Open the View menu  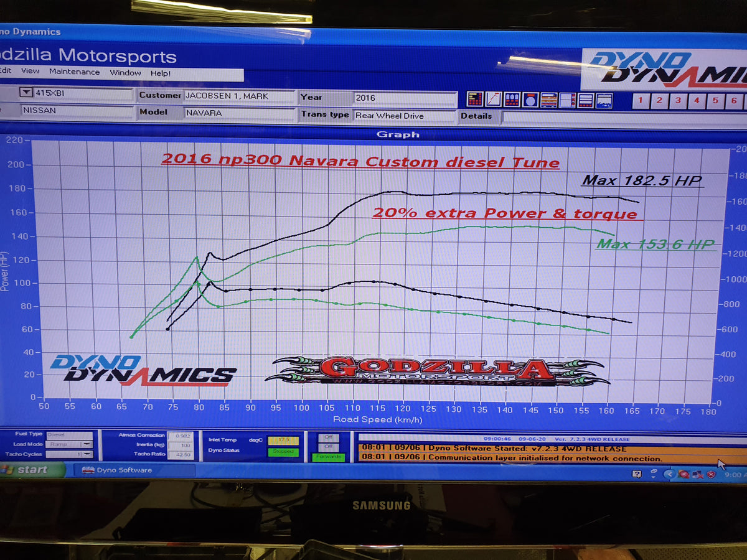(31, 72)
